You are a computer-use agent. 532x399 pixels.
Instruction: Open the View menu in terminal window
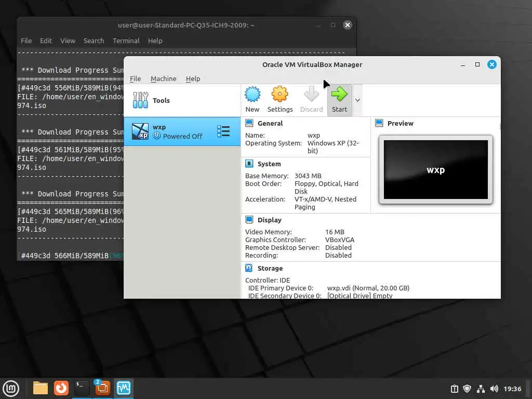click(68, 41)
